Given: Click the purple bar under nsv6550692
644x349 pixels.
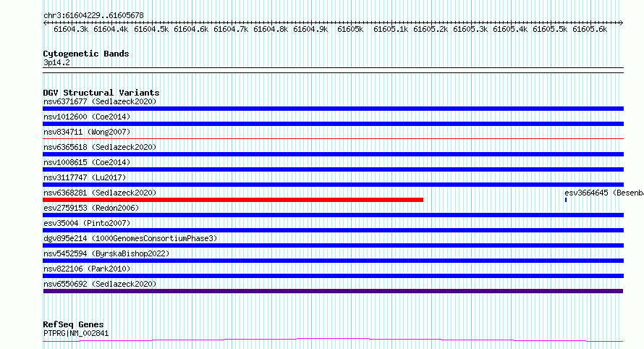Looking at the screenshot, I should 333,291.
